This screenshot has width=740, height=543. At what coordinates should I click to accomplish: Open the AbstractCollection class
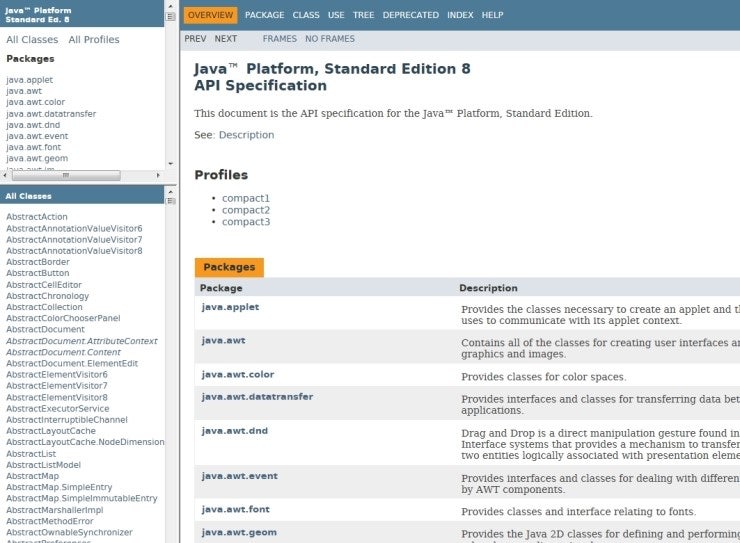click(44, 307)
